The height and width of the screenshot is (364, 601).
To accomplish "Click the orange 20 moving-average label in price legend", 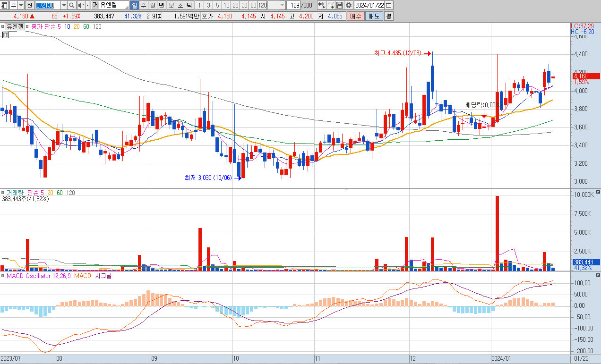I will [x=76, y=27].
